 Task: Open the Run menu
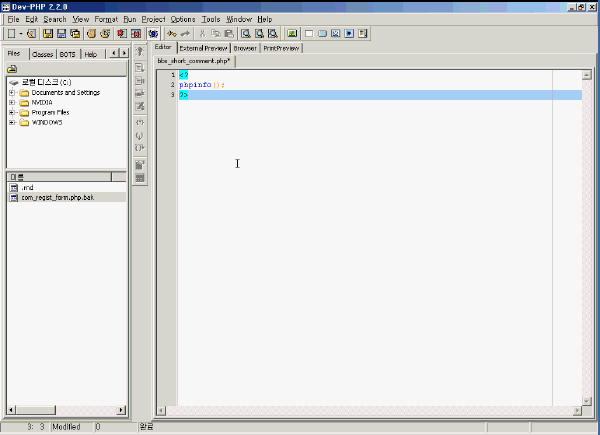[130, 19]
